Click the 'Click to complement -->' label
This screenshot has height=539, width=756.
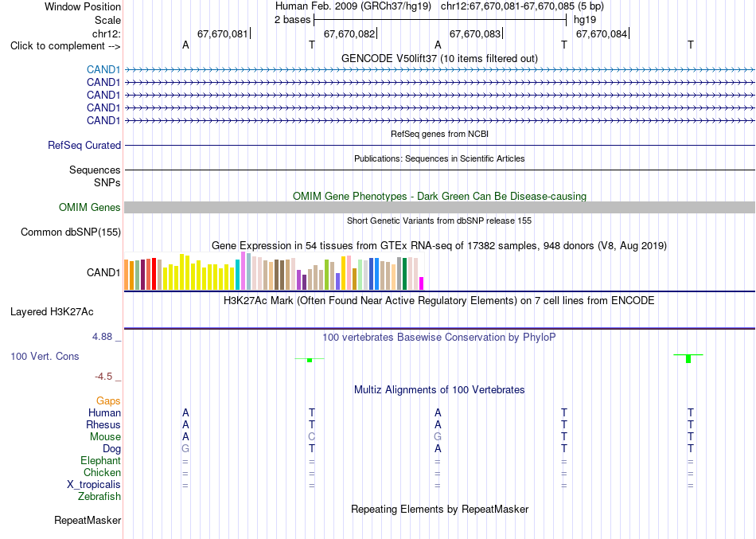pyautogui.click(x=65, y=46)
